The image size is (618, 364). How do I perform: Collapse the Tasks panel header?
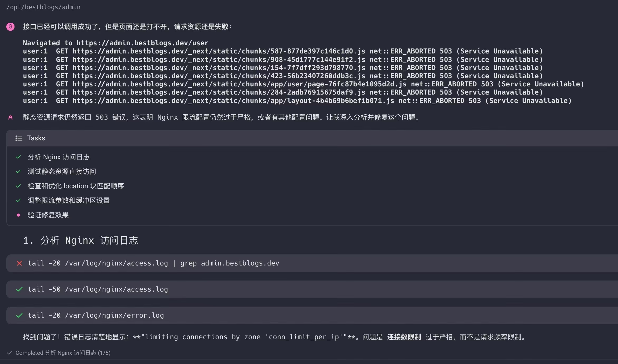[36, 138]
